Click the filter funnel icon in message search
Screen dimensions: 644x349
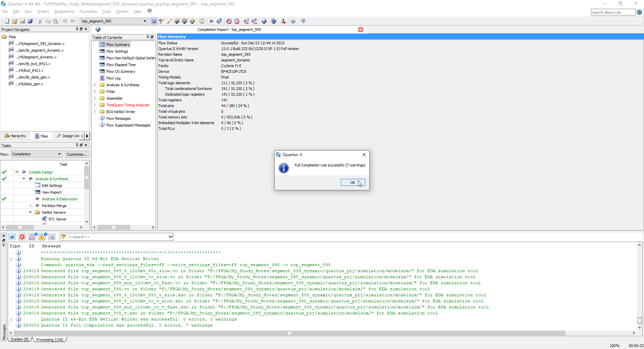click(x=63, y=237)
